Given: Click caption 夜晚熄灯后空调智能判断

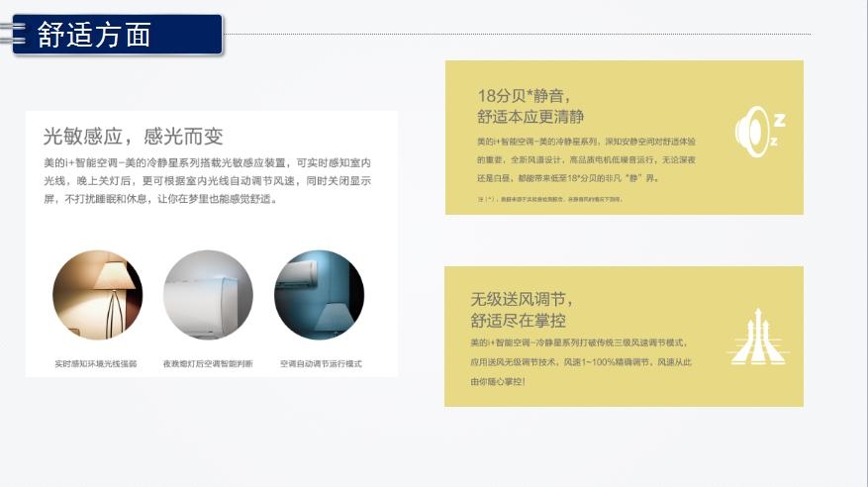Looking at the screenshot, I should tap(208, 363).
